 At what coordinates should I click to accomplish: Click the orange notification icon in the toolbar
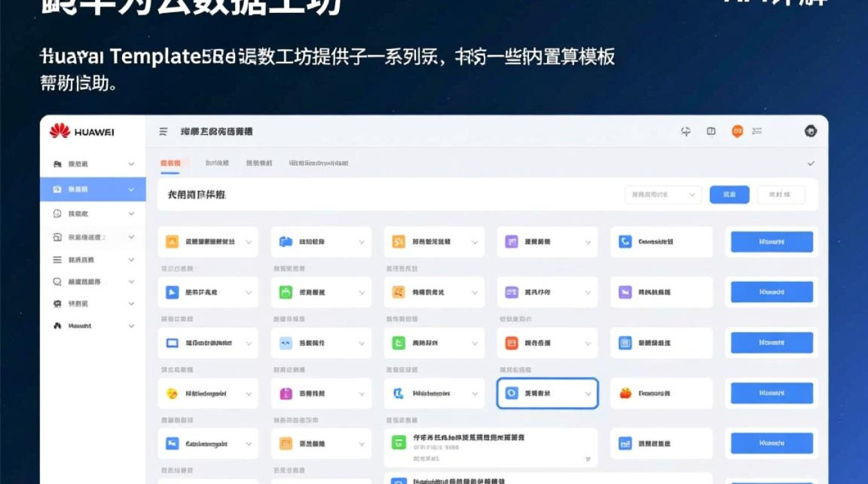pos(736,130)
